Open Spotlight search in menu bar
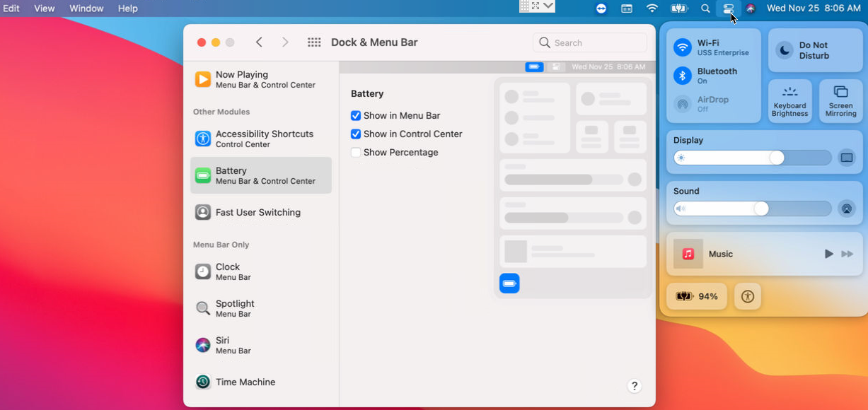 click(x=705, y=8)
